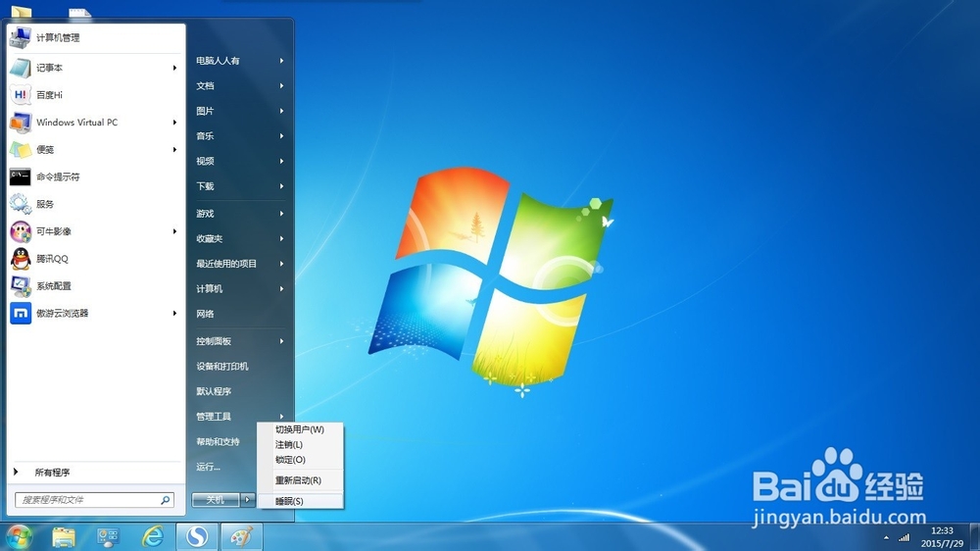Open 服务 gears icon
The height and width of the screenshot is (551, 980).
(x=20, y=204)
